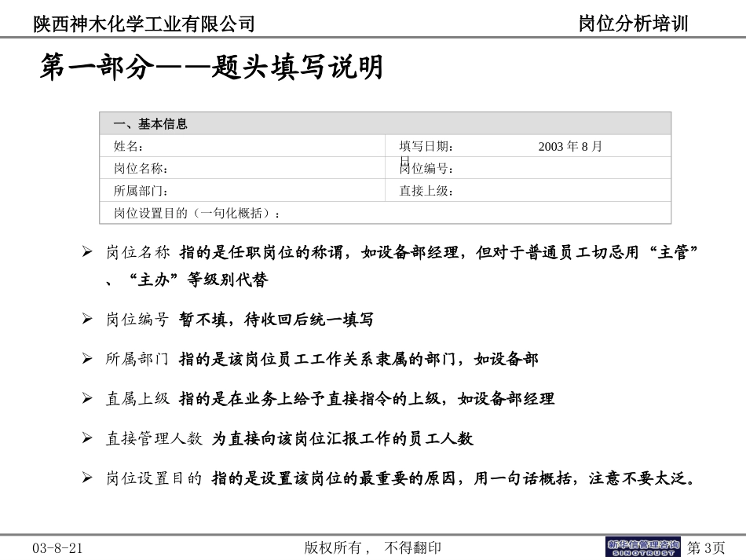Click the header text 岗位分析培训
Image resolution: width=746 pixels, height=560 pixels.
(633, 24)
